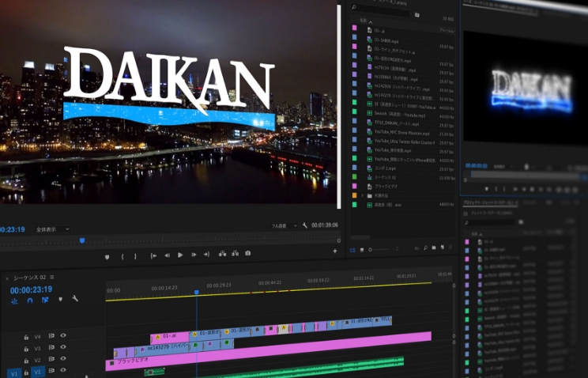Open the フル画質 playback resolution dropdown
The image size is (588, 378).
click(284, 225)
